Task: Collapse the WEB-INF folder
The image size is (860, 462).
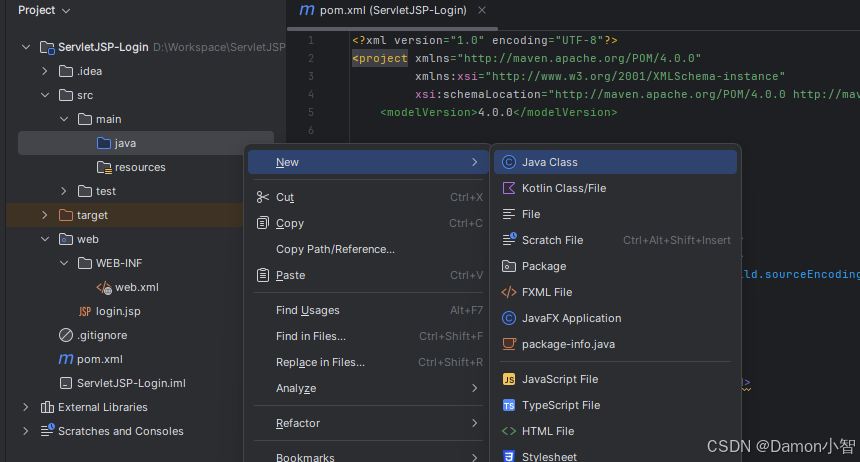Action: pyautogui.click(x=64, y=263)
